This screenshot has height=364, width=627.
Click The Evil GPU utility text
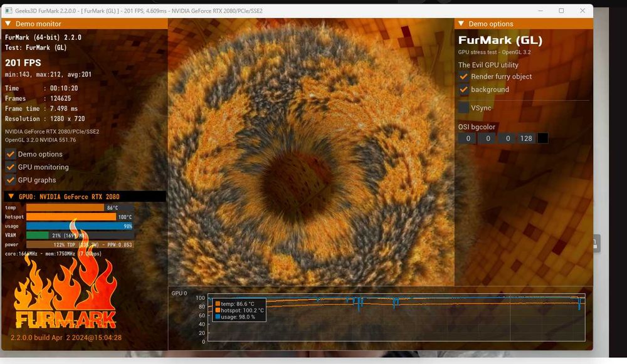[488, 65]
